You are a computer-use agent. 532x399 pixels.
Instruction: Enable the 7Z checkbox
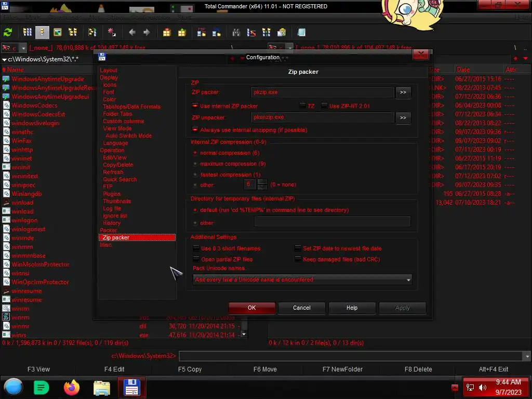pos(302,106)
